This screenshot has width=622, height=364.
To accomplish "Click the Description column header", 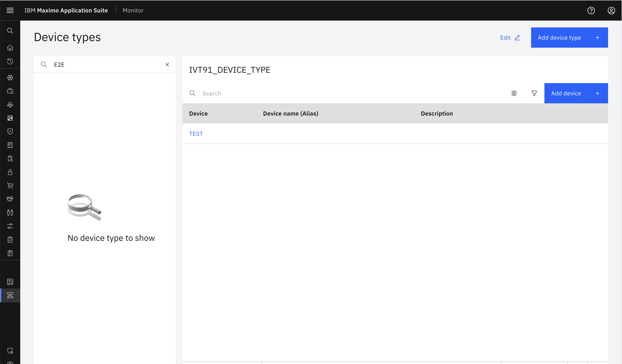I will [x=437, y=114].
